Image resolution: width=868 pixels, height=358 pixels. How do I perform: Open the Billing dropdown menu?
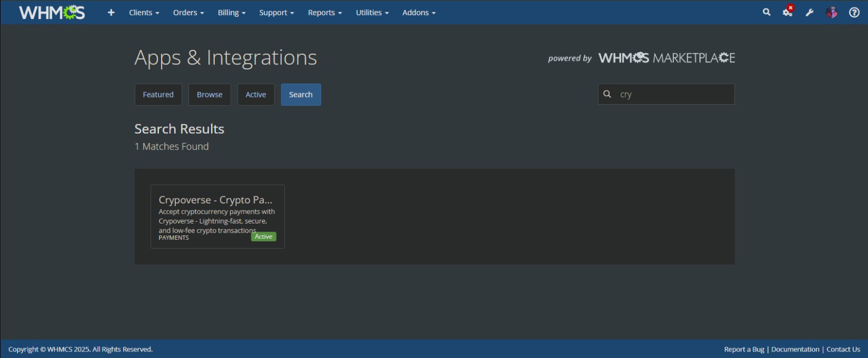click(x=232, y=12)
